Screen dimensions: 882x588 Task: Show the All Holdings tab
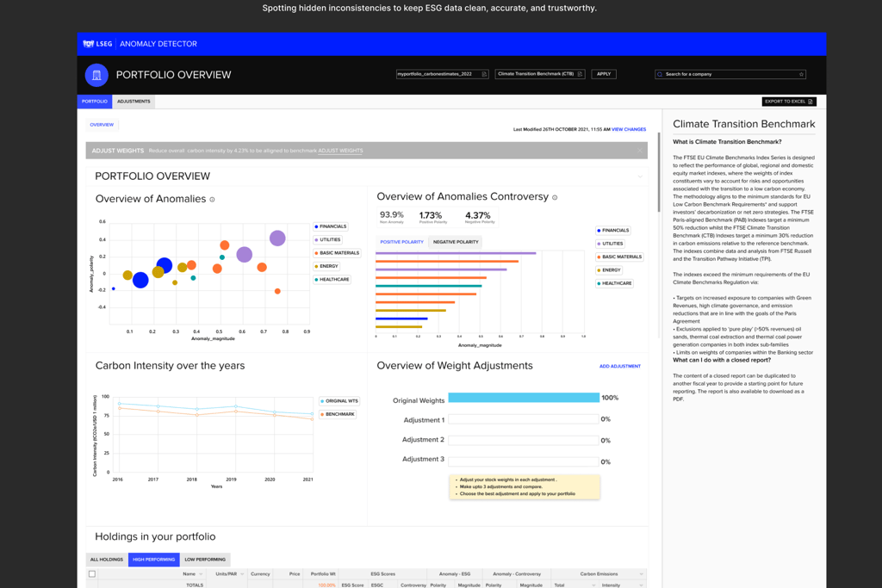(106, 560)
